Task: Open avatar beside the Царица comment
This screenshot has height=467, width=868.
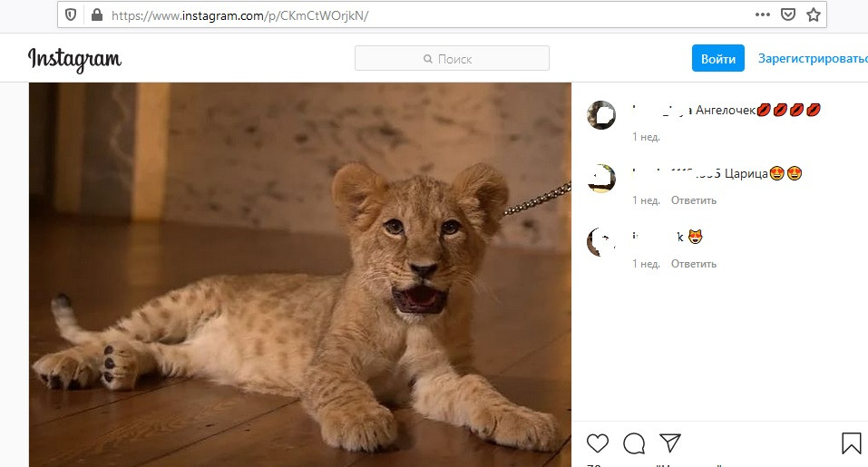Action: pos(601,179)
